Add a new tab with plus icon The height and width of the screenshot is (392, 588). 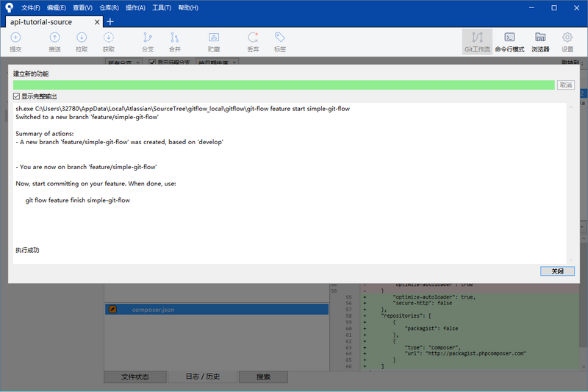pos(110,22)
